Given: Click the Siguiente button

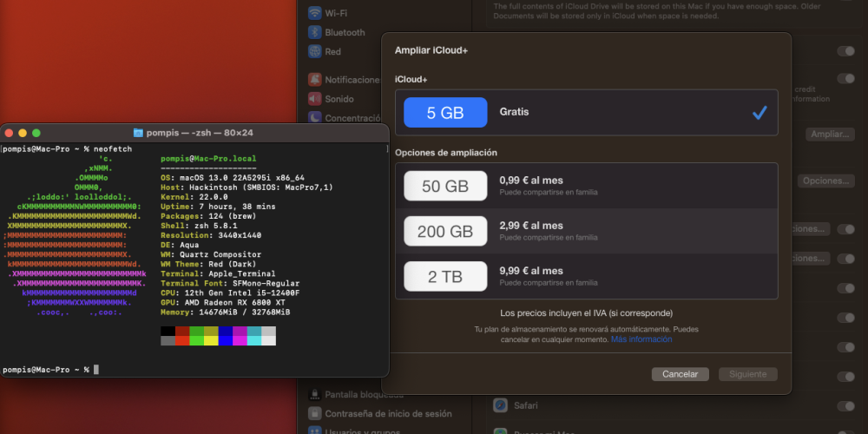Looking at the screenshot, I should coord(748,374).
